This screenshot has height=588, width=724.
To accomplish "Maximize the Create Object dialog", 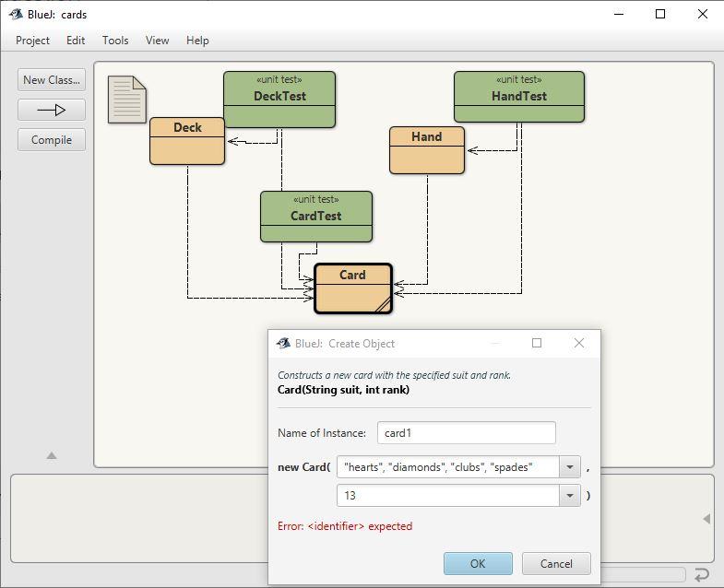I will (537, 343).
